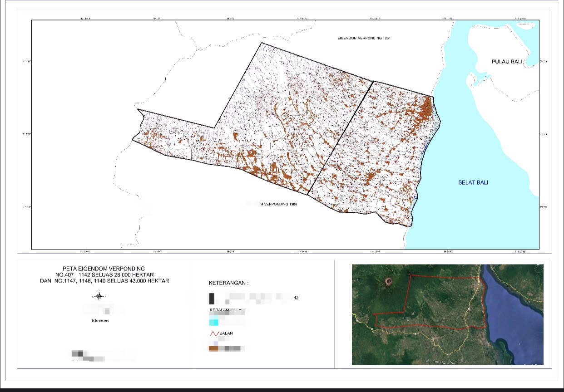
Task: Click the PULAU BALI map label
Action: point(507,62)
